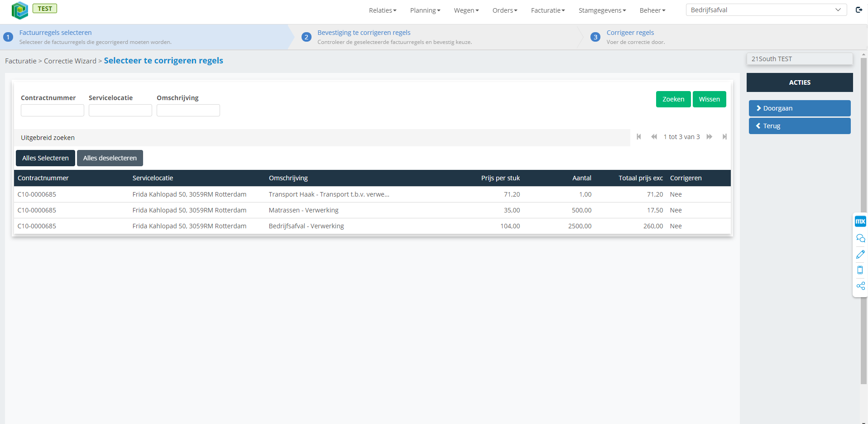Viewport: 868px width, 424px height.
Task: Click the logout icon
Action: (859, 10)
